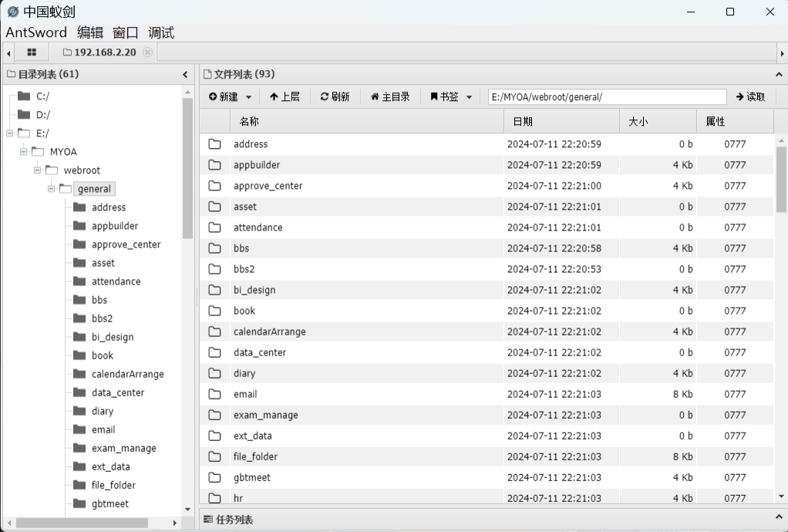Open the 调试 menu

pos(161,32)
